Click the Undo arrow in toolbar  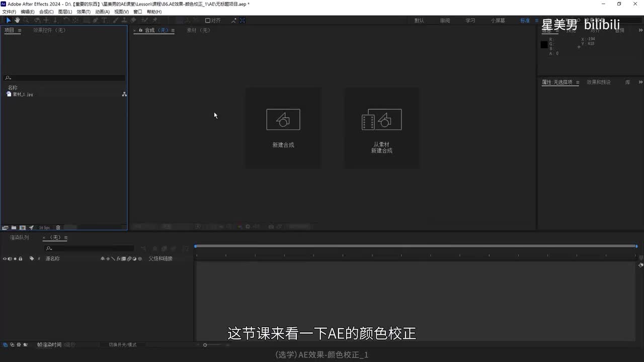pos(66,20)
